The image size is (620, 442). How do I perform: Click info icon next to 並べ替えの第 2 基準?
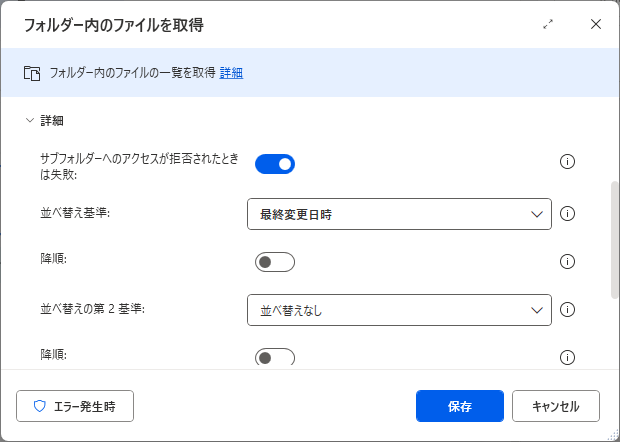coord(567,310)
